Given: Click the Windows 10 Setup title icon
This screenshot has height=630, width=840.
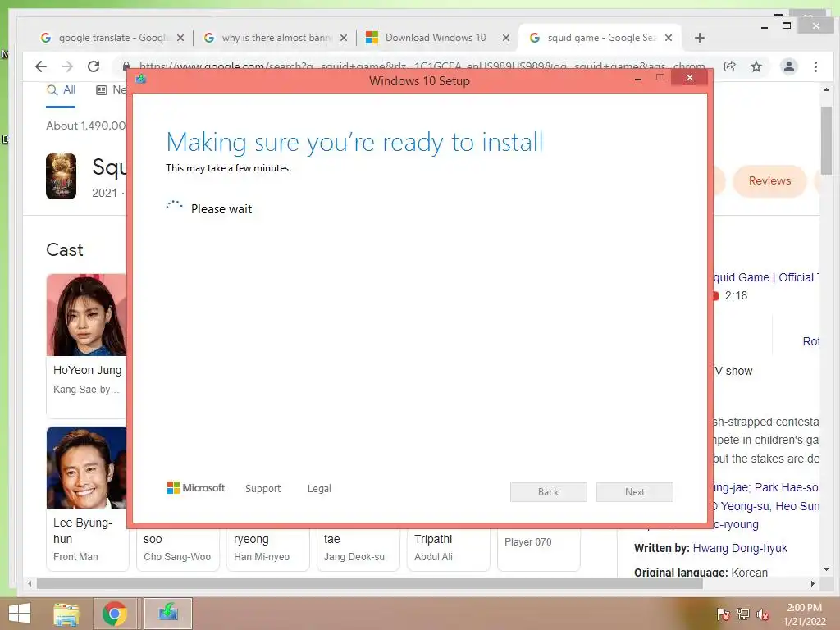Looking at the screenshot, I should (x=141, y=80).
